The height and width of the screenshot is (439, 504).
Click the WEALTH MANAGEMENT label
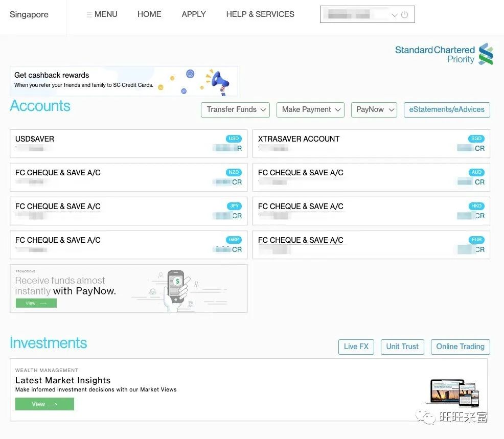coord(47,370)
